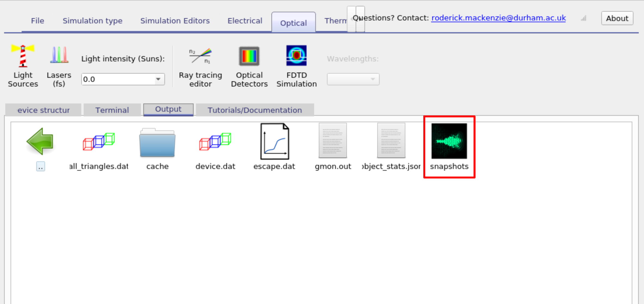Screen dimensions: 644x304
Task: Expand the Wavelengths dropdown
Action: click(x=373, y=79)
